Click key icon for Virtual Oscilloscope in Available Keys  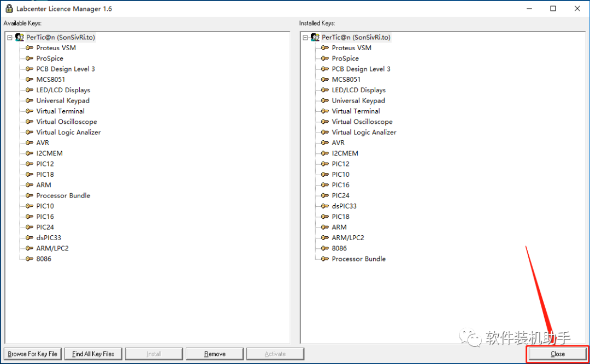(29, 122)
